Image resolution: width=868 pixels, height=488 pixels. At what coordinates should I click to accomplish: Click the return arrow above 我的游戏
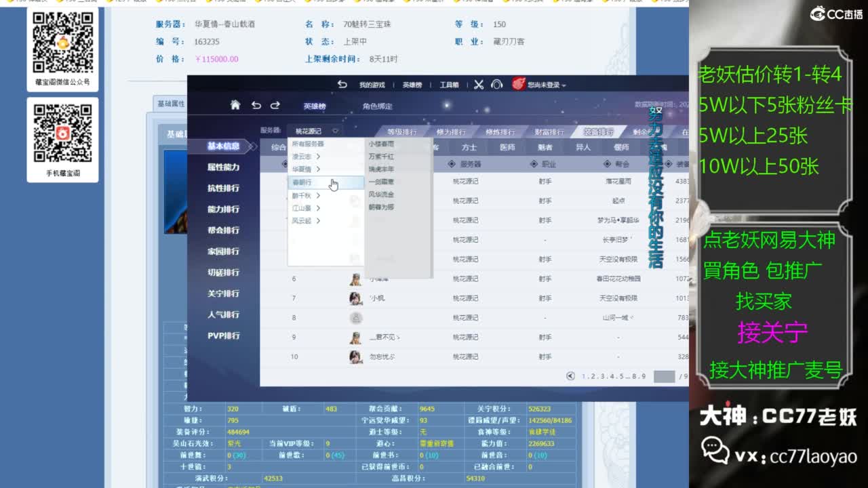pos(341,85)
